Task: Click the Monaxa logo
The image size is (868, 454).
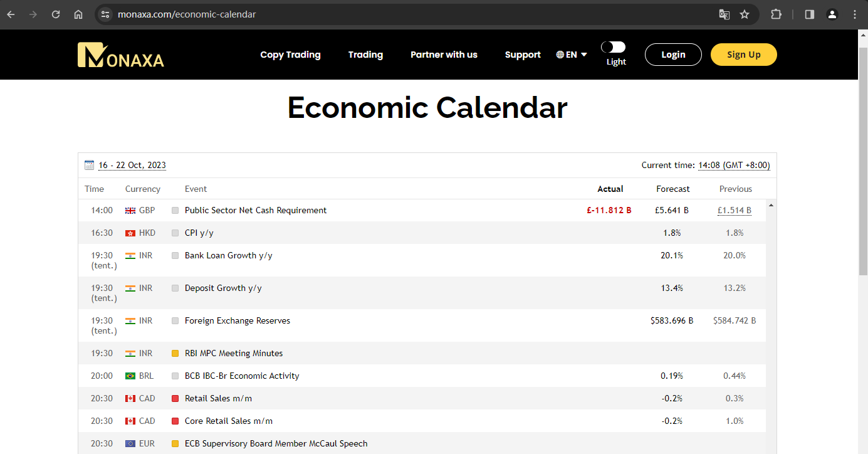Action: pyautogui.click(x=121, y=55)
